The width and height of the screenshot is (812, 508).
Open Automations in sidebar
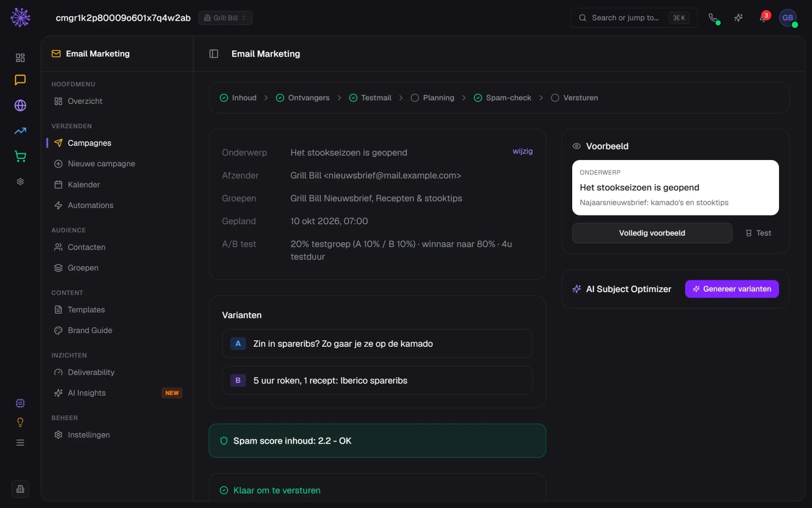point(117,205)
